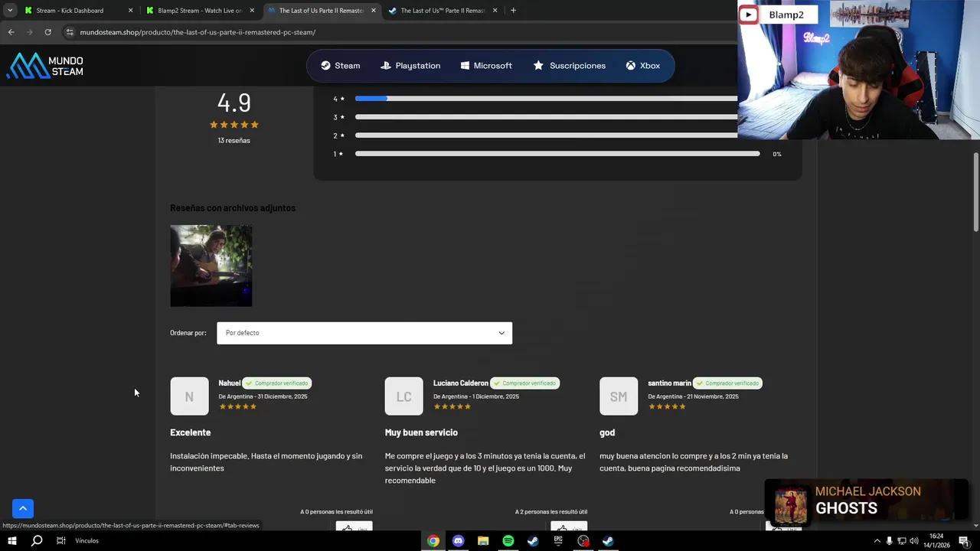Click the review title "god"
This screenshot has height=551, width=980.
(x=607, y=432)
